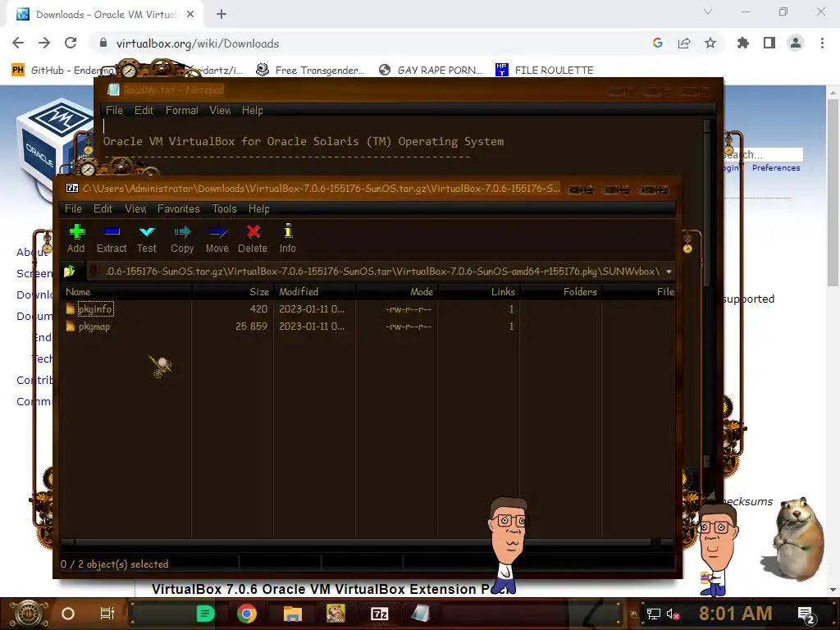Click the red Delete icon in 7-Zip

[253, 239]
